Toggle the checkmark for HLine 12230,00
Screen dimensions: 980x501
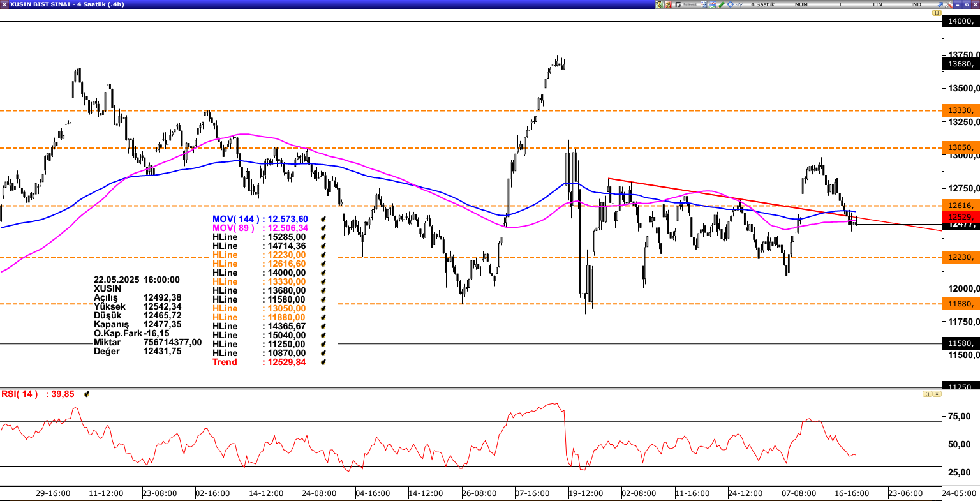point(323,255)
